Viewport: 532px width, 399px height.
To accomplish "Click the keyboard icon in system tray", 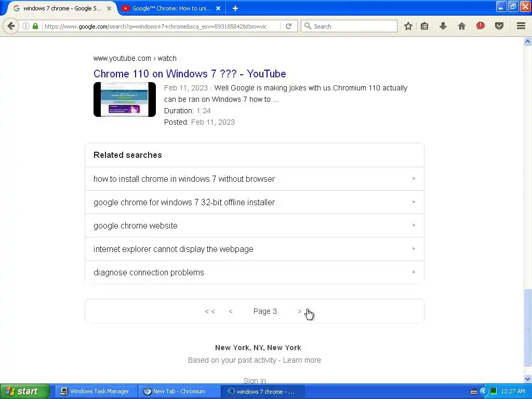I will tap(474, 392).
